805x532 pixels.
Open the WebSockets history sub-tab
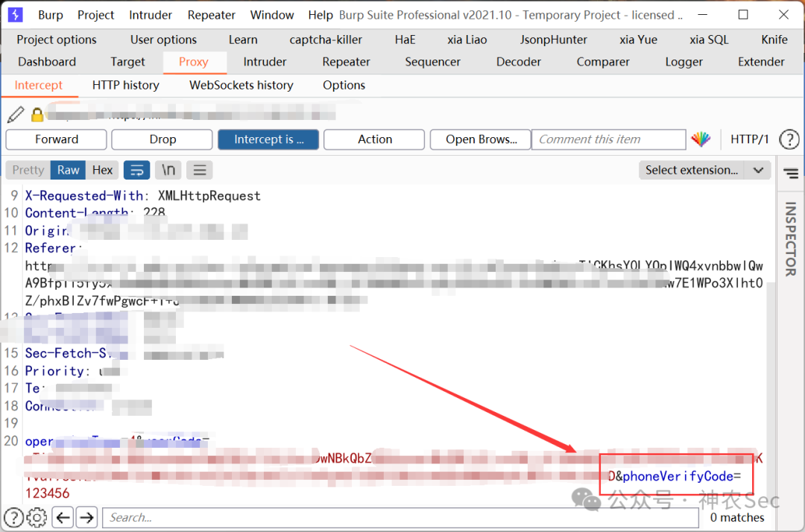(241, 85)
